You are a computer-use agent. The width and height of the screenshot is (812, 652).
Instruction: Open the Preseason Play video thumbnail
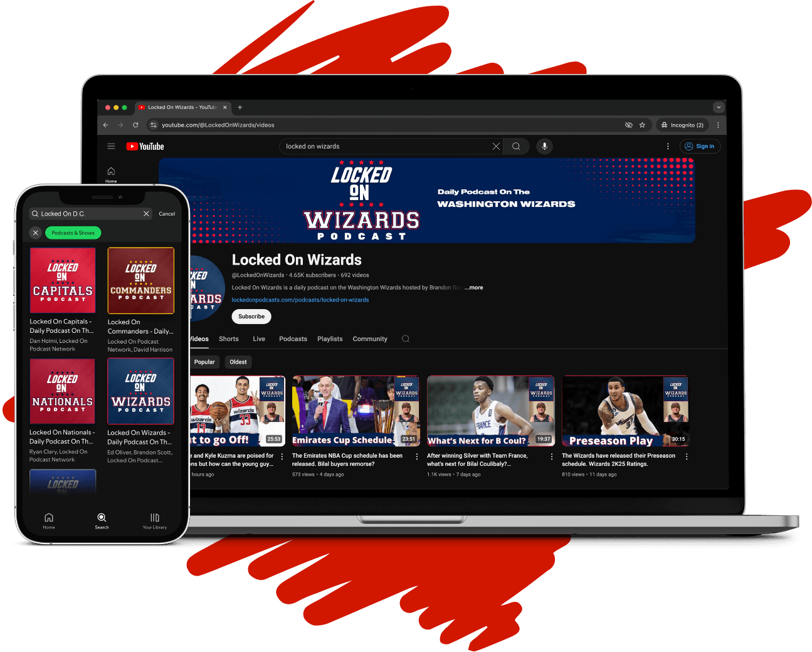tap(625, 411)
